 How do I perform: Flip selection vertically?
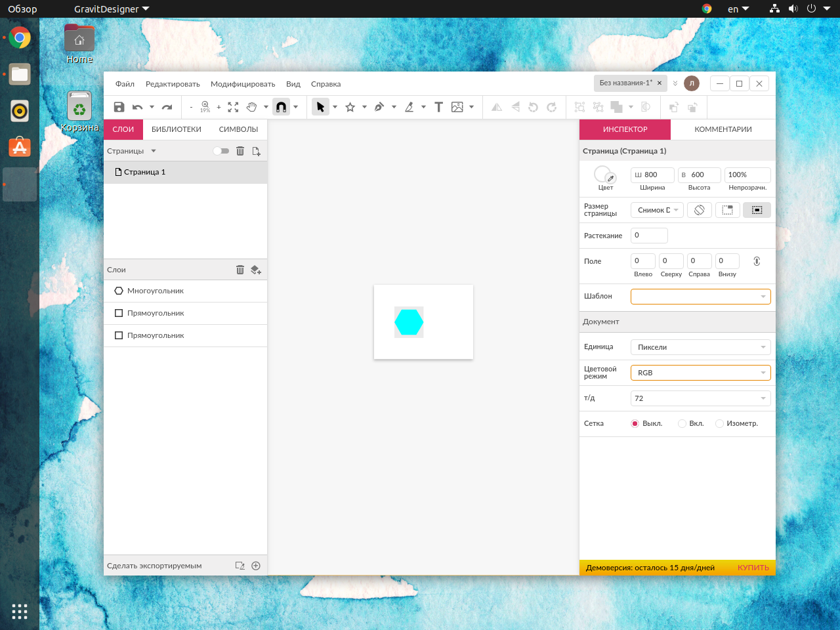click(515, 107)
